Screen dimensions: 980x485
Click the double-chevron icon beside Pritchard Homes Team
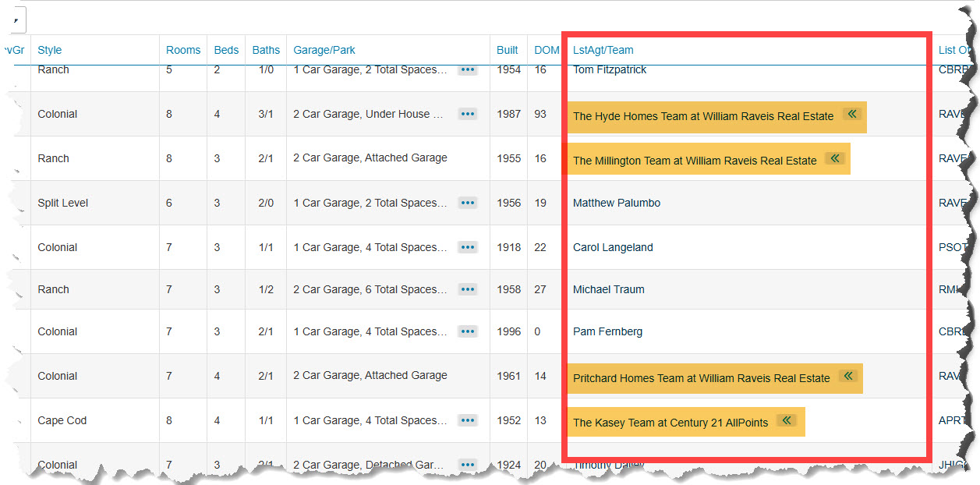pos(847,376)
